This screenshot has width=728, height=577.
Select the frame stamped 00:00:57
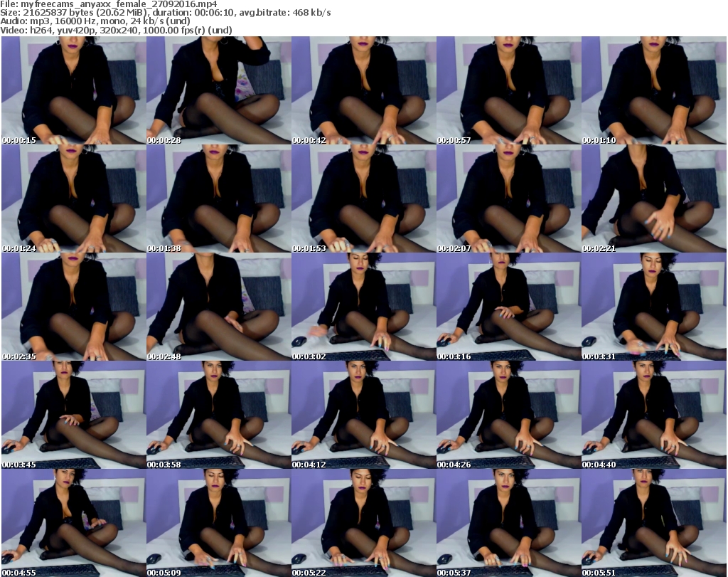click(508, 90)
